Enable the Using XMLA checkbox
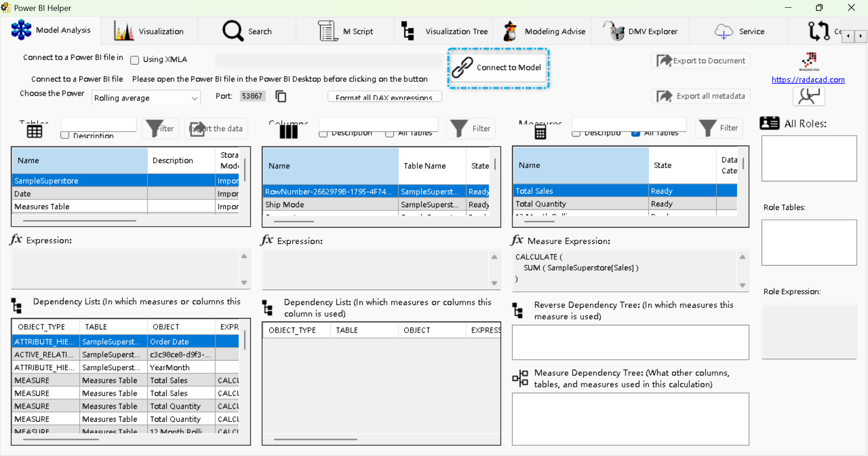 [x=135, y=60]
